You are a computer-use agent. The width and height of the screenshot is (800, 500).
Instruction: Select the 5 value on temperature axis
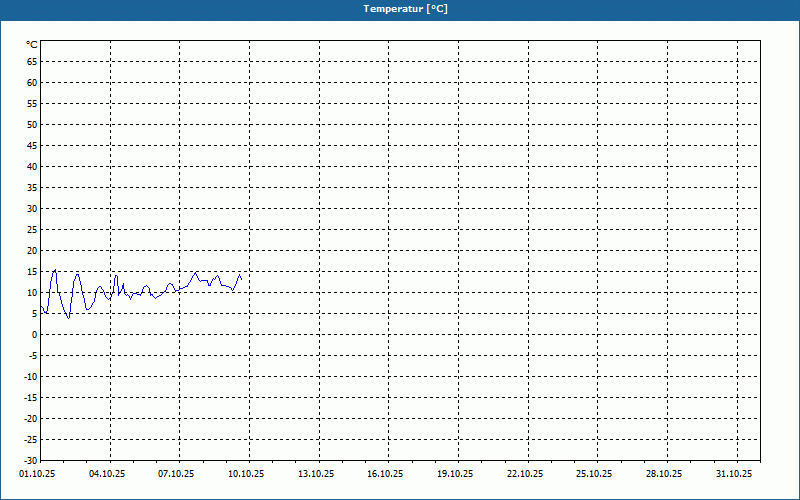click(x=35, y=314)
